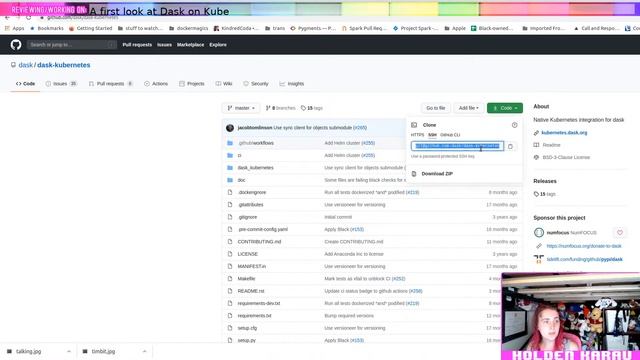The height and width of the screenshot is (360, 640).
Task: Open .pre-commit-config.yaml file
Action: tap(263, 229)
